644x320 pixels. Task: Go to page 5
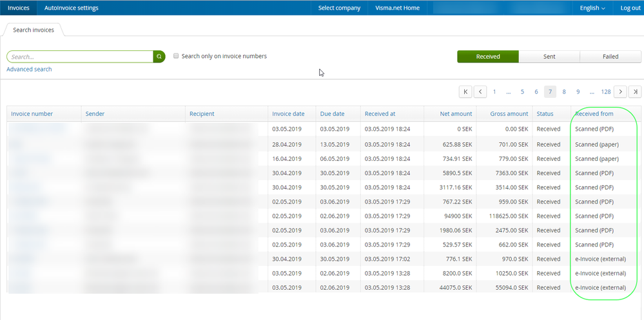522,92
